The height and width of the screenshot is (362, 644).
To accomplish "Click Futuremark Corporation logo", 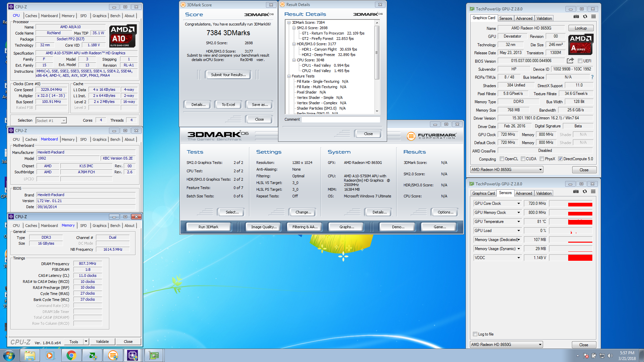I will click(431, 136).
